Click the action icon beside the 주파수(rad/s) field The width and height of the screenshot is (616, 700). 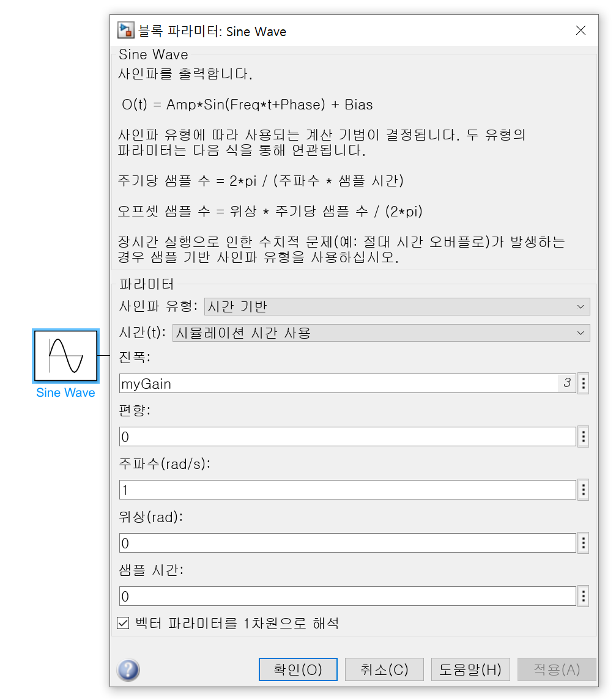coord(583,490)
